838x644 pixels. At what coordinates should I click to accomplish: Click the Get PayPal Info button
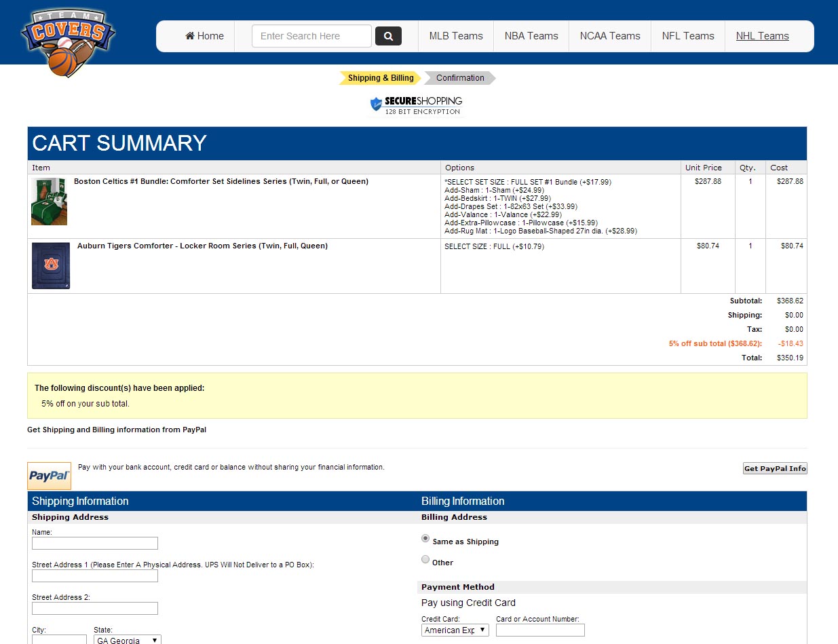click(775, 468)
